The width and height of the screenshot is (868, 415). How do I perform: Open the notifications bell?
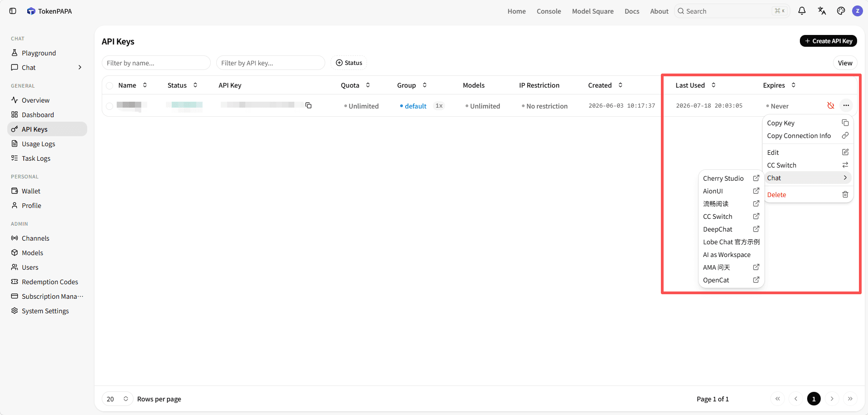click(x=802, y=11)
